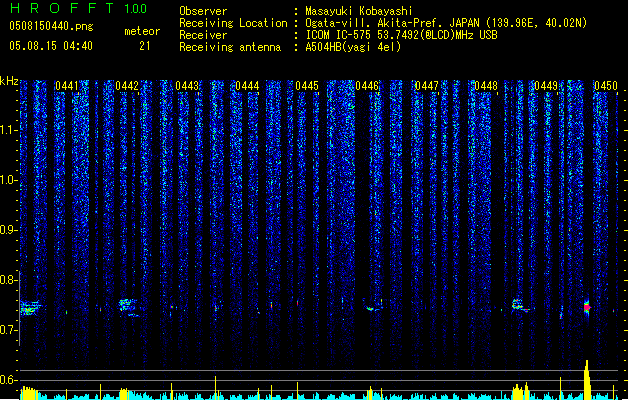Click the Ogata-vill. Akita-Pref. JAPAN location text

pos(446,23)
